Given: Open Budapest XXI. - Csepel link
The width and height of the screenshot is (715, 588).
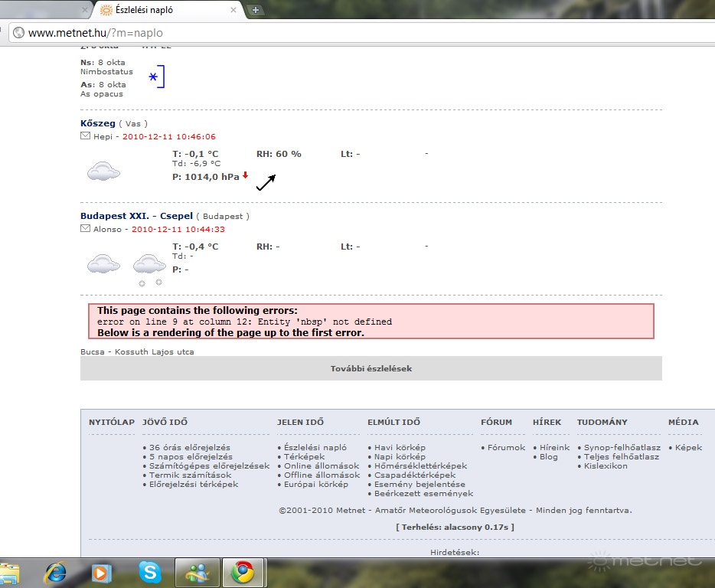Looking at the screenshot, I should [x=136, y=216].
